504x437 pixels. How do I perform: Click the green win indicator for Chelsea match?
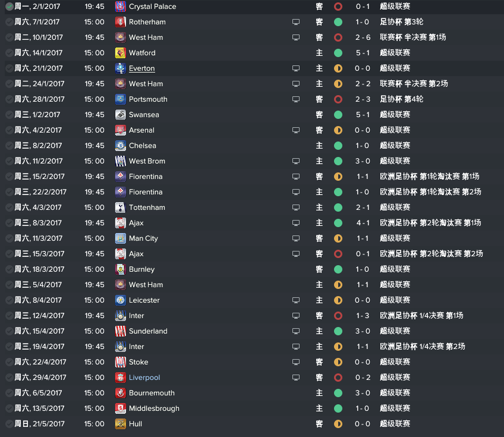(x=338, y=146)
